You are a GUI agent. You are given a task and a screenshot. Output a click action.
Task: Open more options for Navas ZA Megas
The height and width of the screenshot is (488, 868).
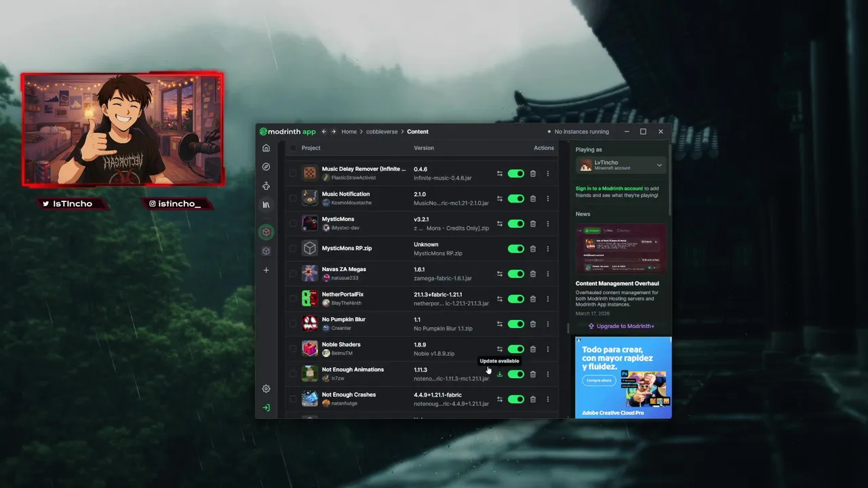548,274
